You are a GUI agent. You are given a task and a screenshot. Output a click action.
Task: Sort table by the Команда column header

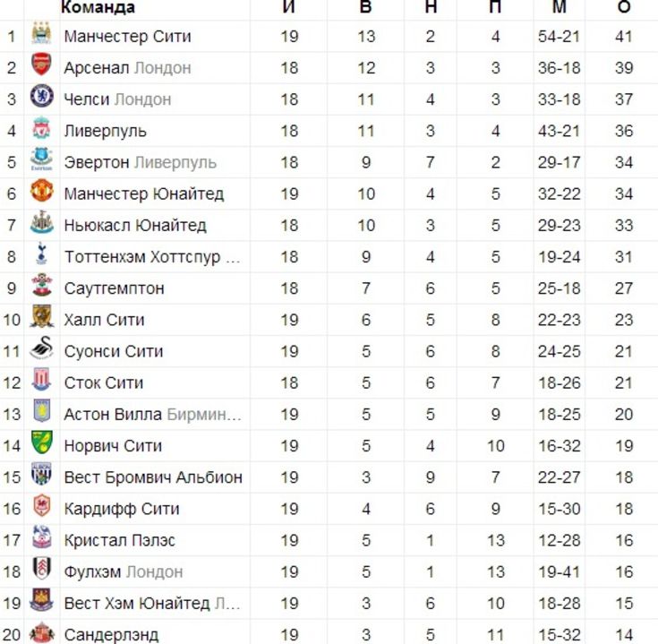(98, 7)
